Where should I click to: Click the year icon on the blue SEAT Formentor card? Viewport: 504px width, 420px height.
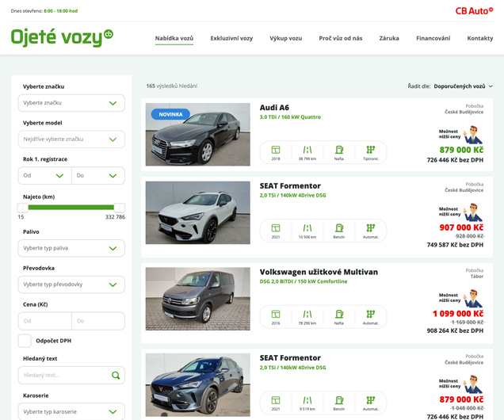276,400
